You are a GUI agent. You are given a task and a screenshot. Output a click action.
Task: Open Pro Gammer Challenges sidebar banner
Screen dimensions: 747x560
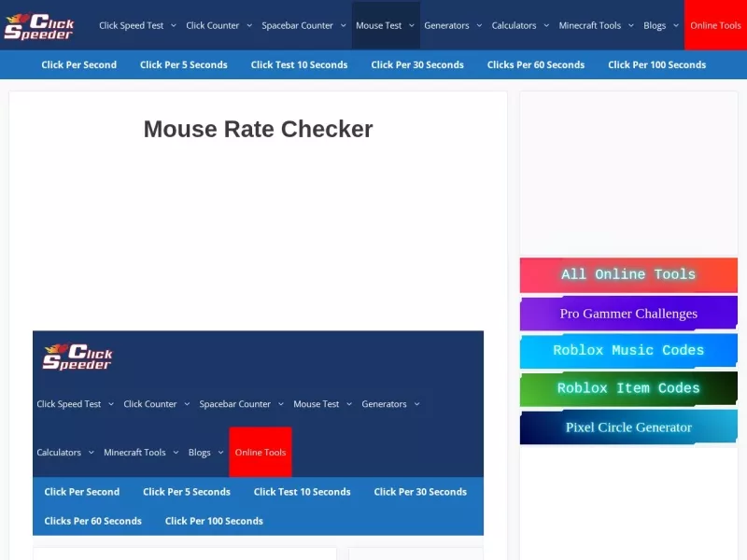coord(628,314)
